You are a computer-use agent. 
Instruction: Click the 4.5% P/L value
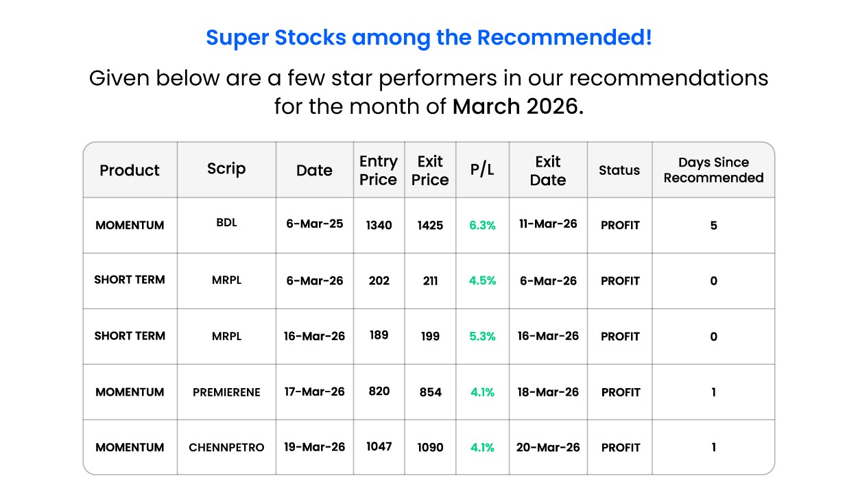pyautogui.click(x=482, y=280)
